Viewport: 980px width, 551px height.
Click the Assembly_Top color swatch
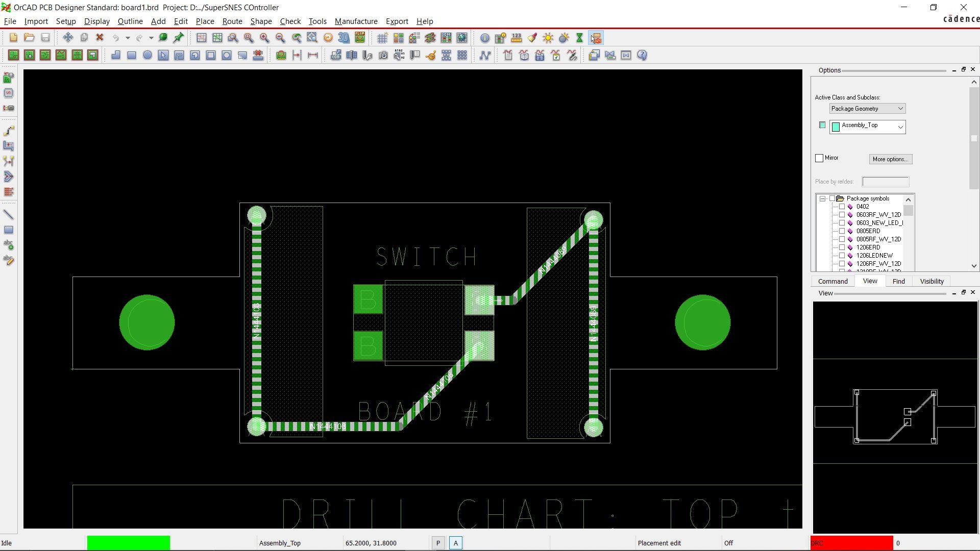[x=822, y=125]
